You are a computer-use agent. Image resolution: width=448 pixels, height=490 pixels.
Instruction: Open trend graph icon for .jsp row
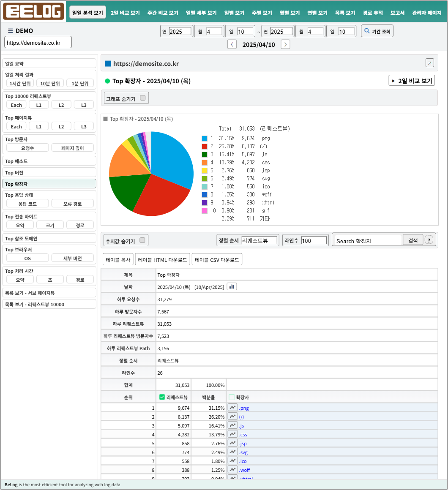pos(232,443)
